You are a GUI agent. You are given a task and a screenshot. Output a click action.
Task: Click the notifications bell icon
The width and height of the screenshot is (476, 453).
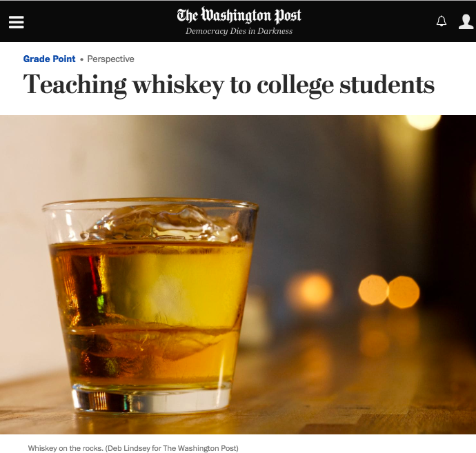coord(442,21)
